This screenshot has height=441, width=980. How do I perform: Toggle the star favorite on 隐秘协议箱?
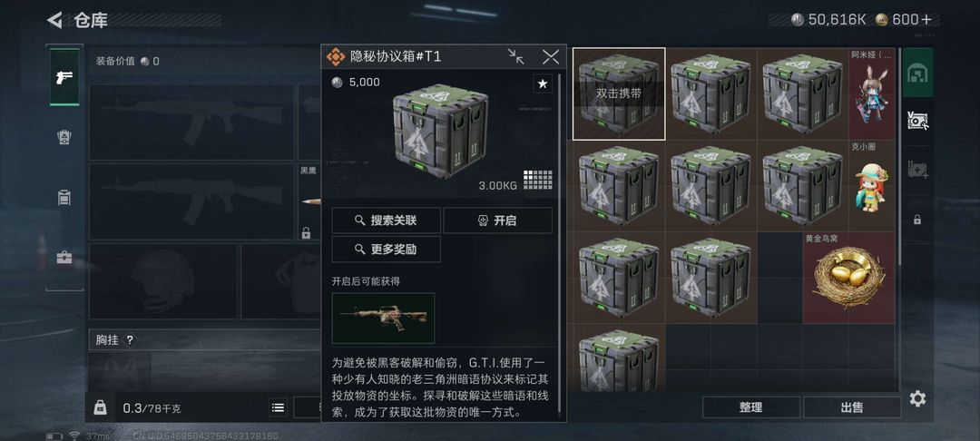(543, 83)
